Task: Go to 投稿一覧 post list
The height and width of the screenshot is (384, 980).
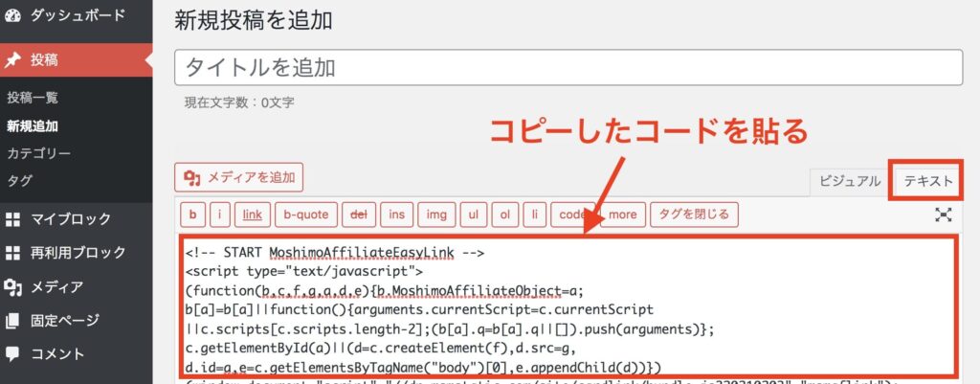Action: pos(33,99)
